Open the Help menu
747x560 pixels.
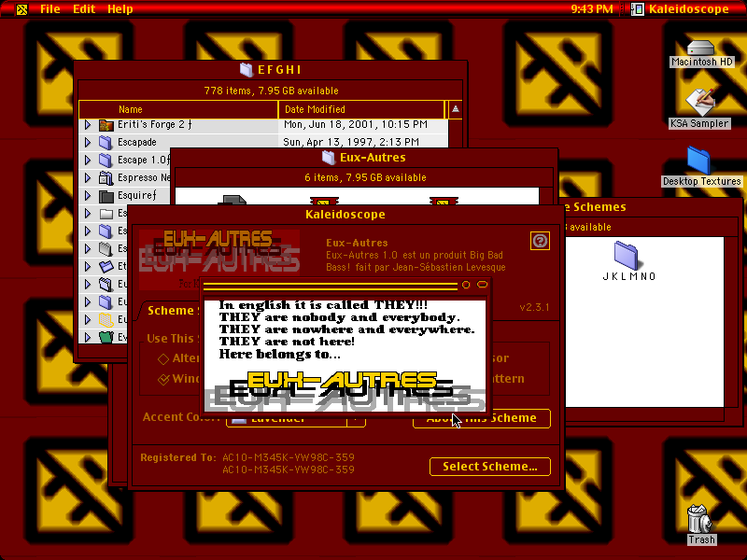tap(120, 9)
